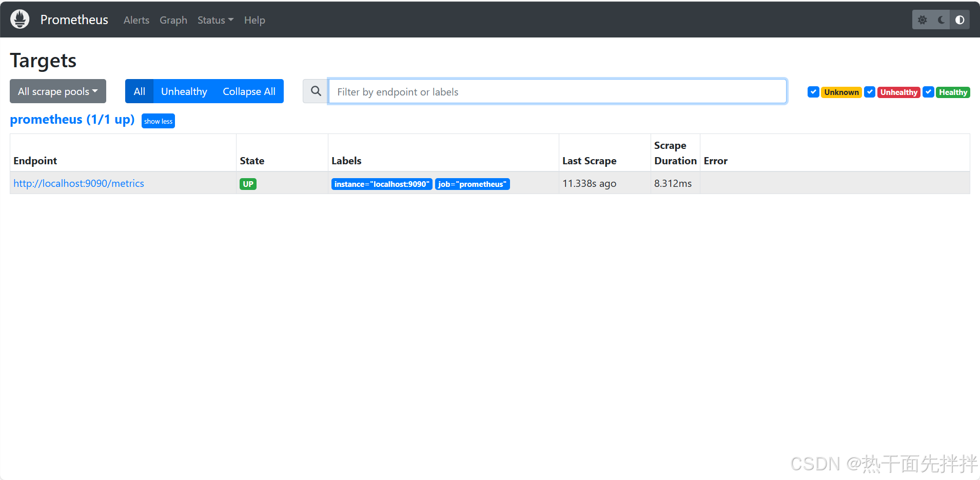This screenshot has height=480, width=980.
Task: Click the Unknown yellow badge label
Action: click(841, 92)
